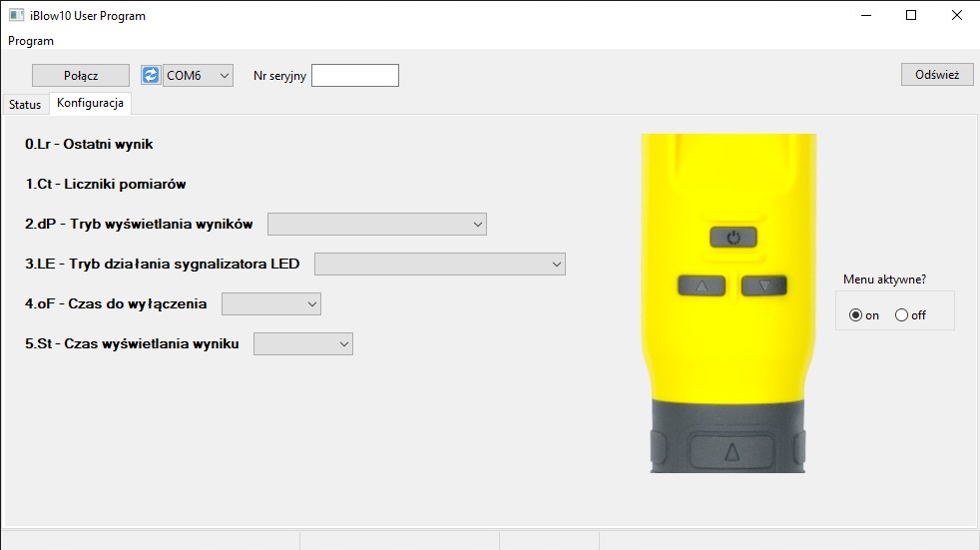The width and height of the screenshot is (980, 550).
Task: Refresh the COM port list icon
Action: [151, 75]
